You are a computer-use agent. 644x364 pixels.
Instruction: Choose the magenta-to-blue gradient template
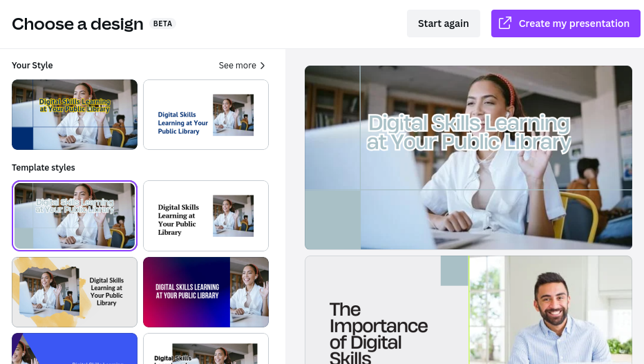(x=206, y=292)
